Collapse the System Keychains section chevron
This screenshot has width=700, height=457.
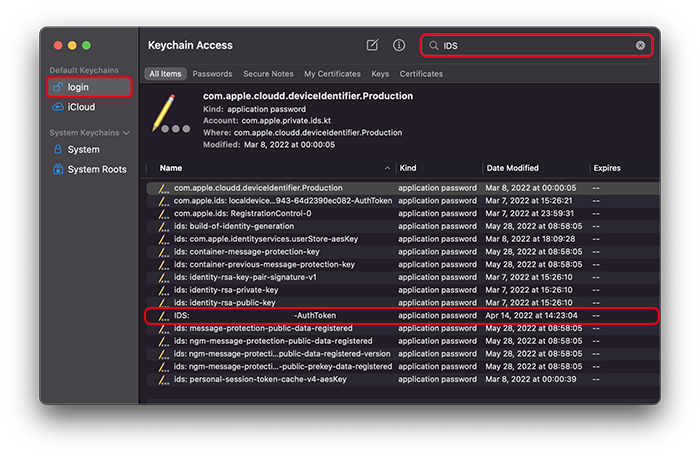click(126, 133)
